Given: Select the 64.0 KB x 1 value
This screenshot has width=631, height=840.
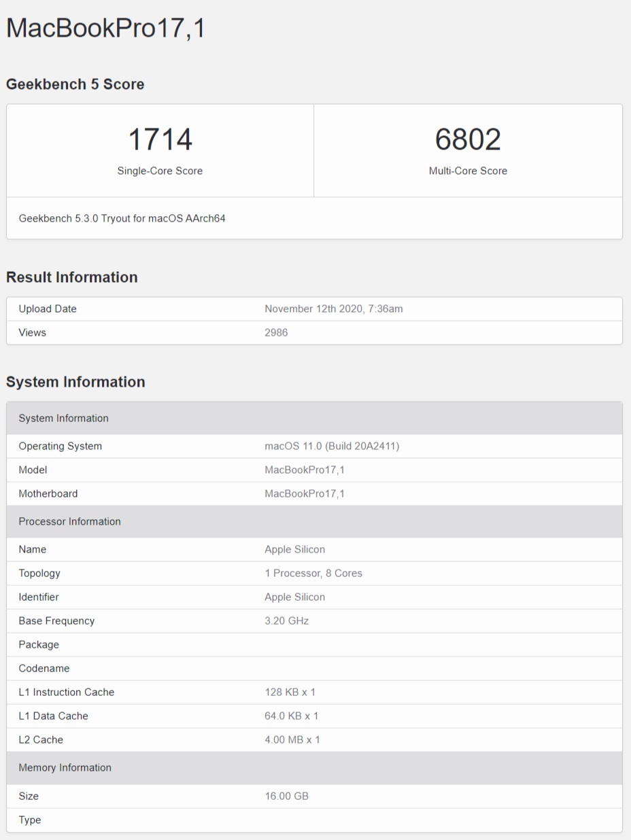Looking at the screenshot, I should [292, 716].
